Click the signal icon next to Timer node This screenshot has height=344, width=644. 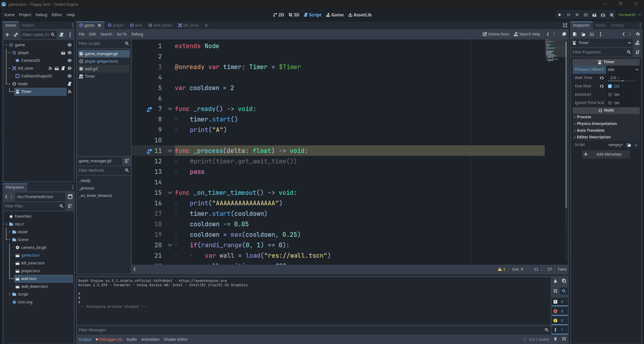pyautogui.click(x=69, y=92)
